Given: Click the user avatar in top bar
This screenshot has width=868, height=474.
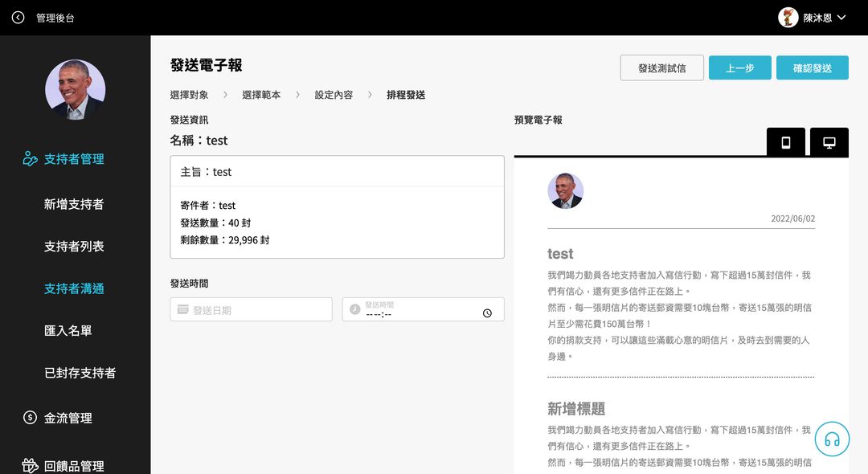Looking at the screenshot, I should pyautogui.click(x=788, y=18).
